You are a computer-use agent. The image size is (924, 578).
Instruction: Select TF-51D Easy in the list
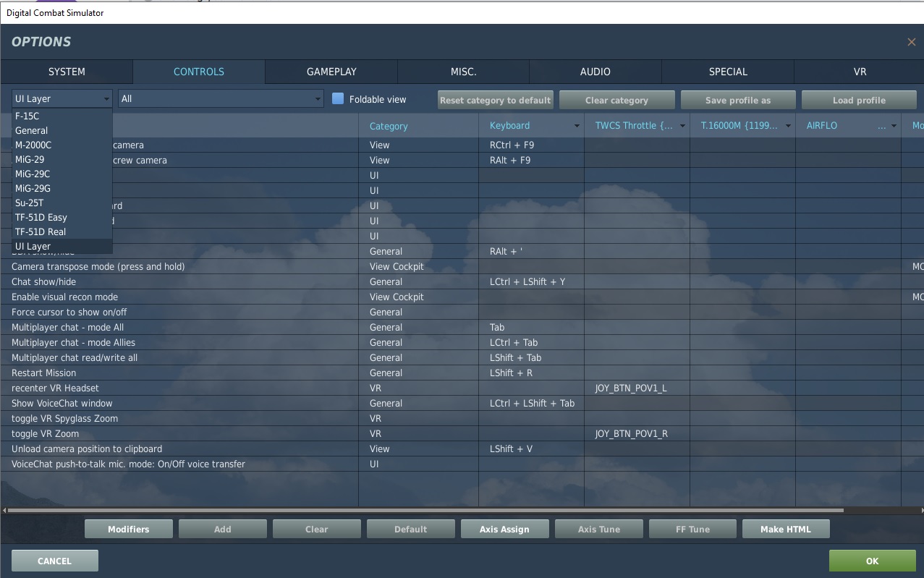(62, 217)
